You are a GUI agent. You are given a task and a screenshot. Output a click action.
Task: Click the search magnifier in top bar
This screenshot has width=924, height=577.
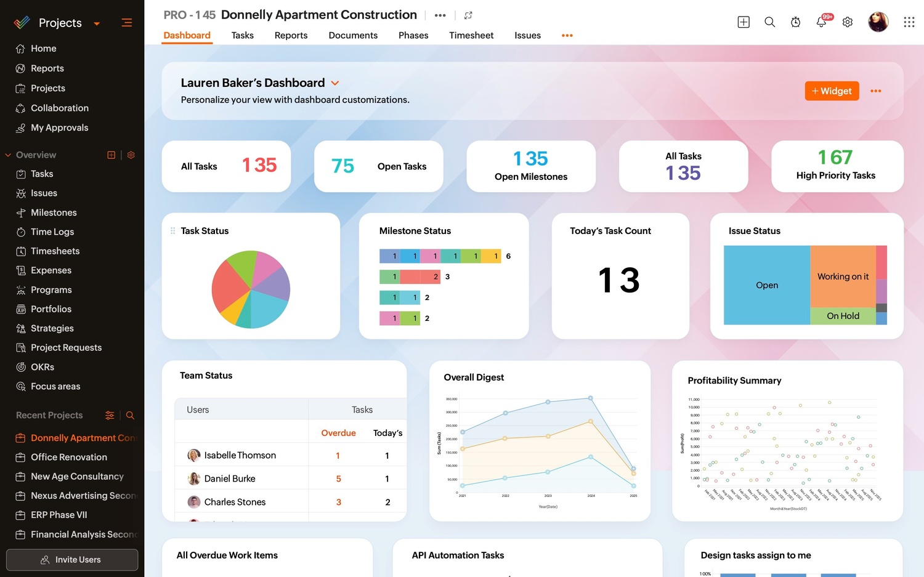point(769,22)
